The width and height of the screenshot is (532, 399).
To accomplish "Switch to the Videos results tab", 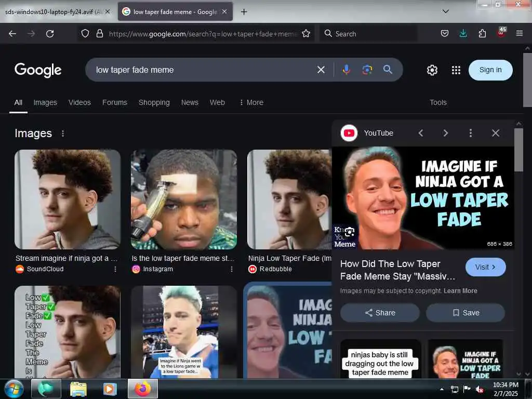I will coord(79,102).
